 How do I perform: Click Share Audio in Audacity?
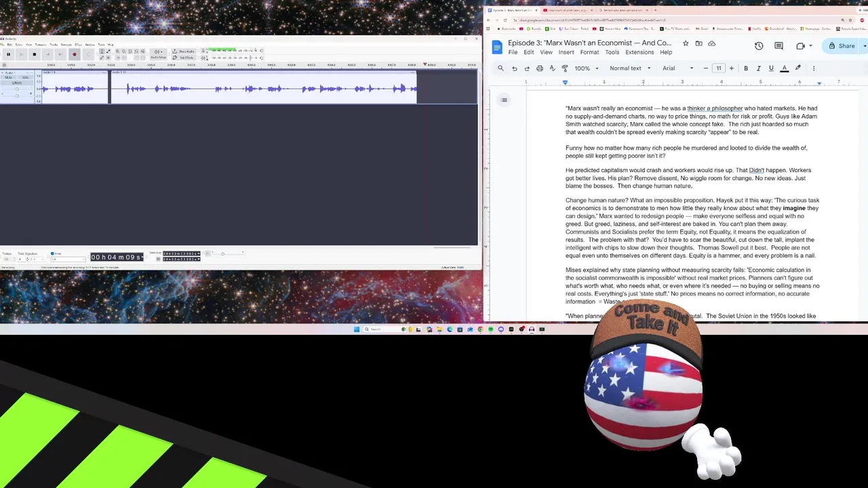[184, 51]
